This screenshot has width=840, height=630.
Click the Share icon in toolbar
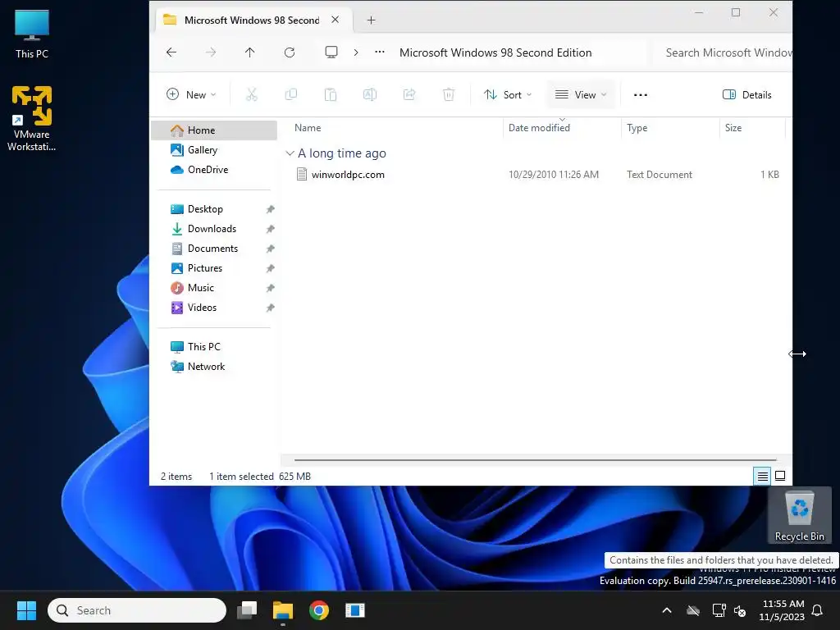pos(409,95)
